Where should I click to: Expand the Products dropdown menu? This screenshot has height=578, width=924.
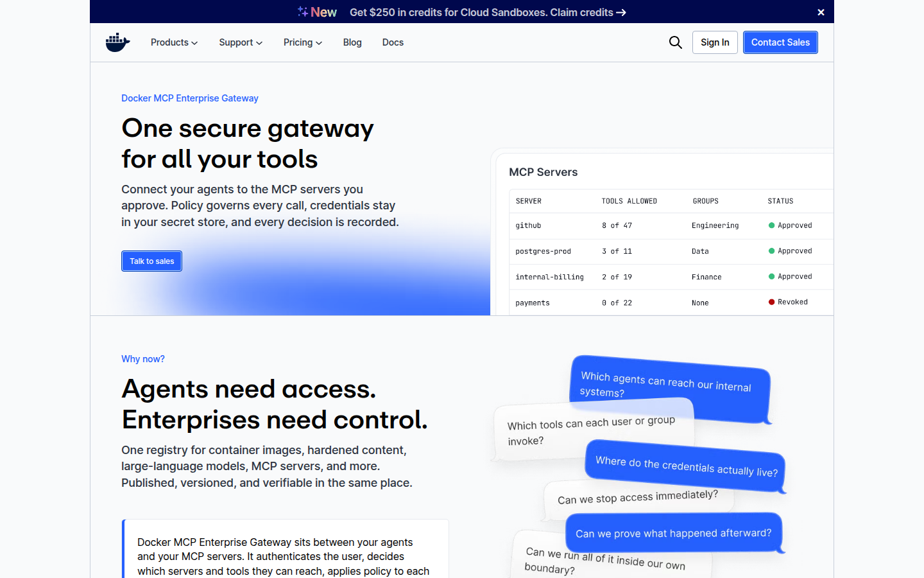(174, 42)
